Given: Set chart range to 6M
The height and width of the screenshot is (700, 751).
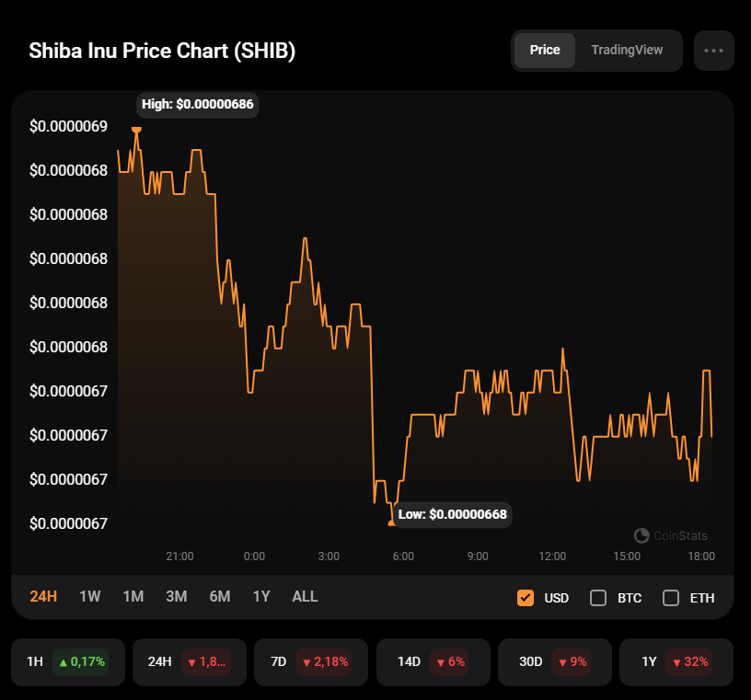Looking at the screenshot, I should (219, 596).
